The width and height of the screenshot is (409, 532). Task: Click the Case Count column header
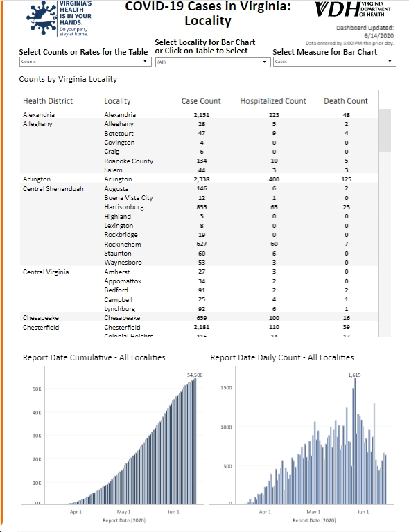coord(201,101)
